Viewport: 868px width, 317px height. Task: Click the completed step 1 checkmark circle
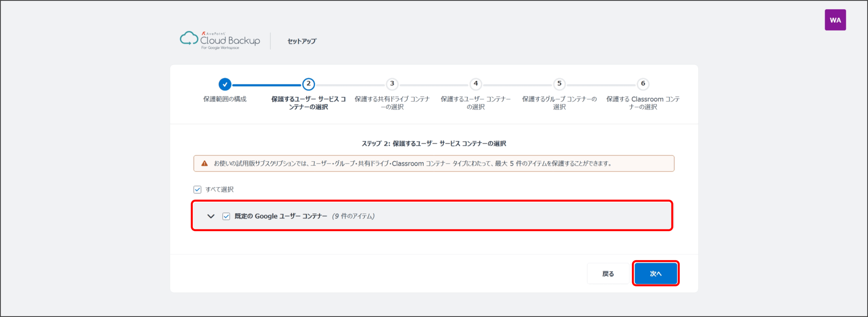tap(225, 84)
